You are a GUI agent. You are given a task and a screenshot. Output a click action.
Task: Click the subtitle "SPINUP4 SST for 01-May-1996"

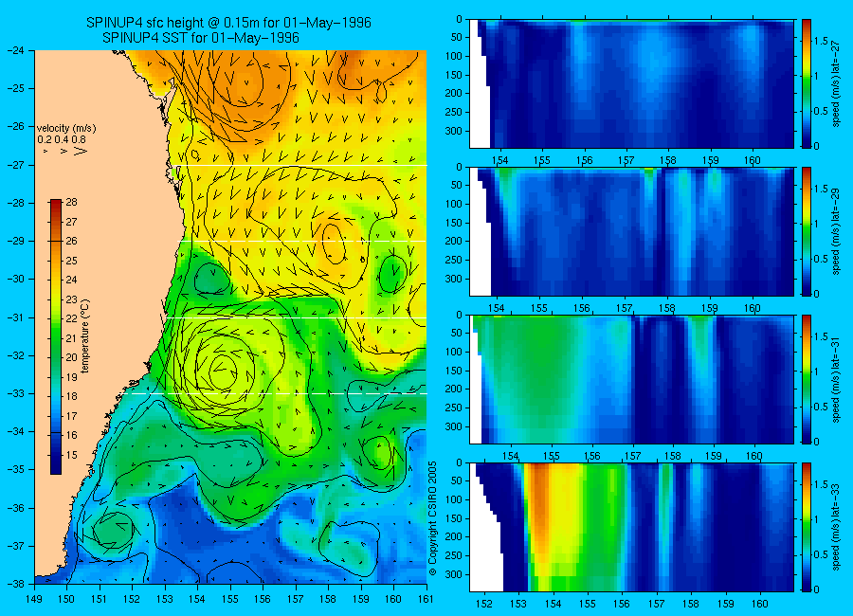click(201, 38)
